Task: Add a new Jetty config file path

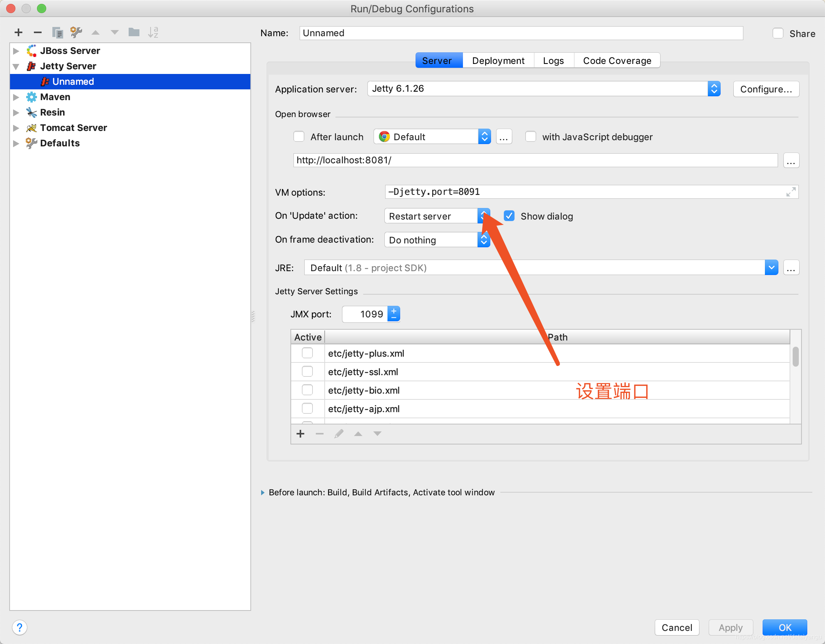Action: pos(301,434)
